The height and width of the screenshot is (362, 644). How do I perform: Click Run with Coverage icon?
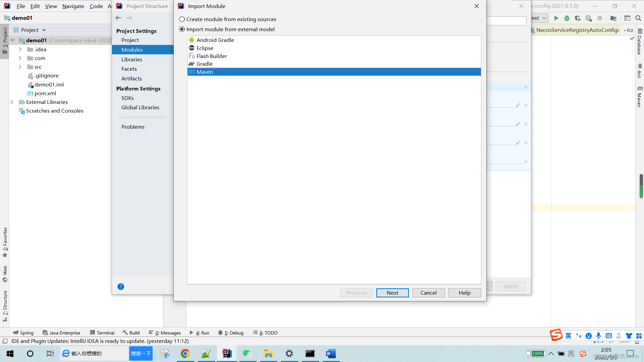click(x=578, y=18)
